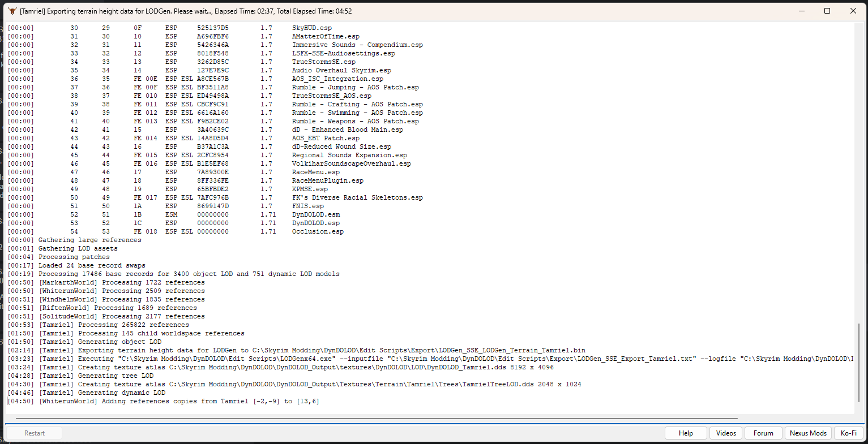Click 'Audio Overhaul Skyrim.esp' text
This screenshot has height=444, width=868.
pos(341,70)
